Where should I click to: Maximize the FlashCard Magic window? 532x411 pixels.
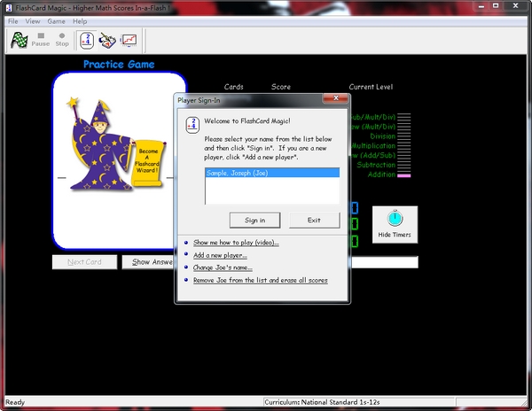(x=496, y=6)
